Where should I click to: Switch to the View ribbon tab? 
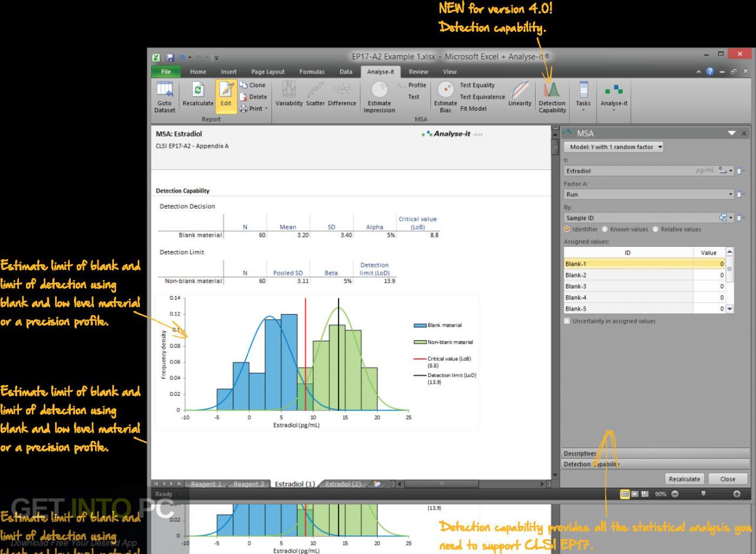tap(449, 71)
